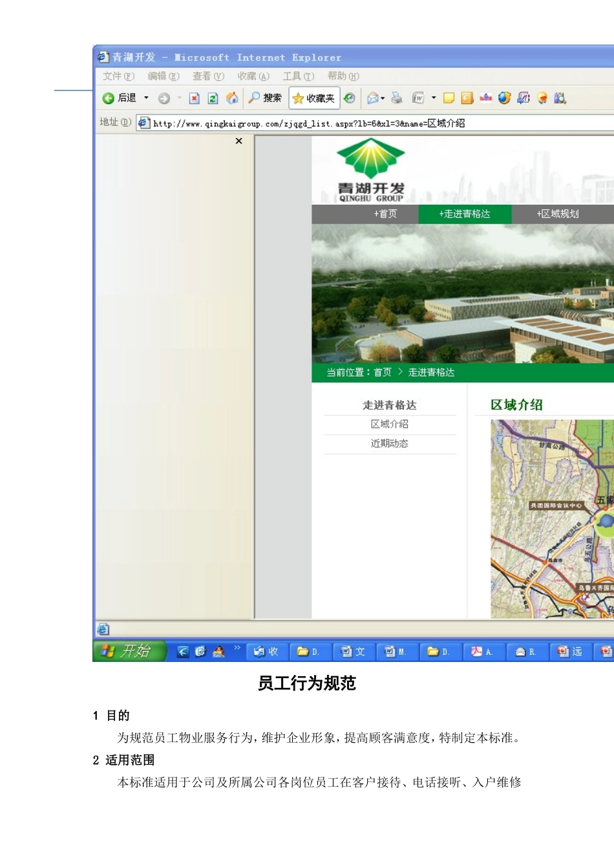614x868 pixels.
Task: Click the Back (后退) button
Action: point(120,98)
